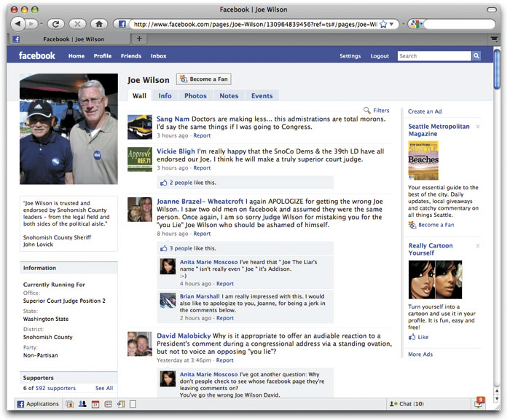Click the magnifier search button in the header

click(x=476, y=56)
